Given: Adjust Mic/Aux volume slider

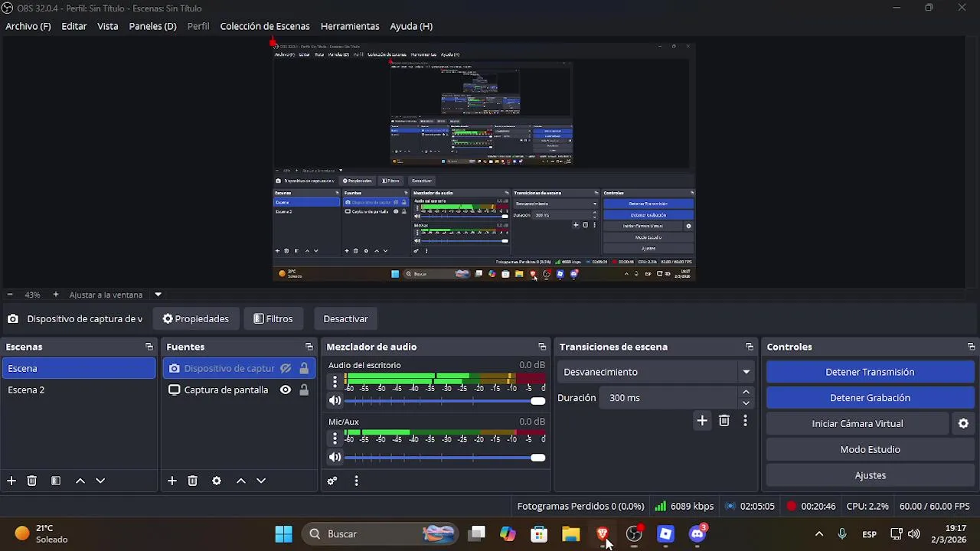Looking at the screenshot, I should (446, 458).
